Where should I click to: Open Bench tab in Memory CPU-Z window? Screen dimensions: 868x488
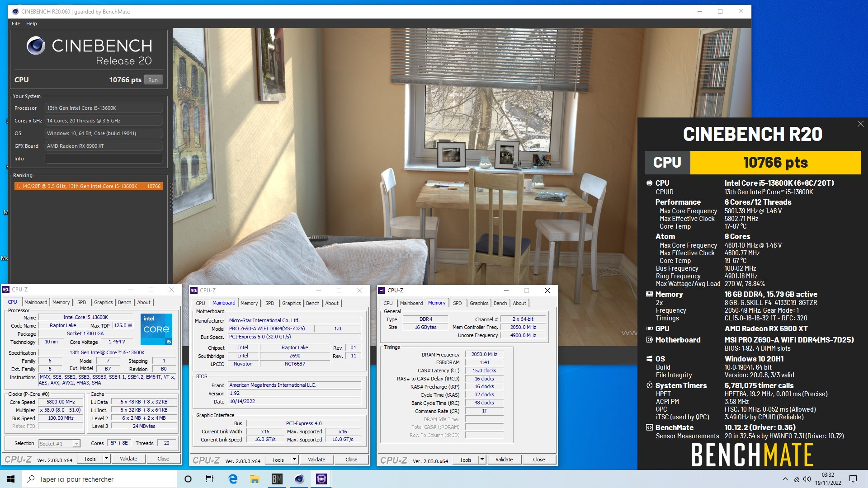(500, 303)
